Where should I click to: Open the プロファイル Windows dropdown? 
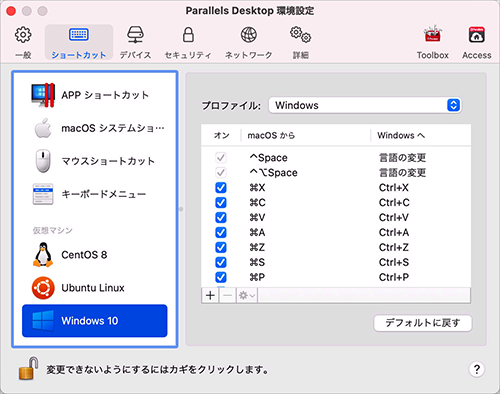coord(365,105)
